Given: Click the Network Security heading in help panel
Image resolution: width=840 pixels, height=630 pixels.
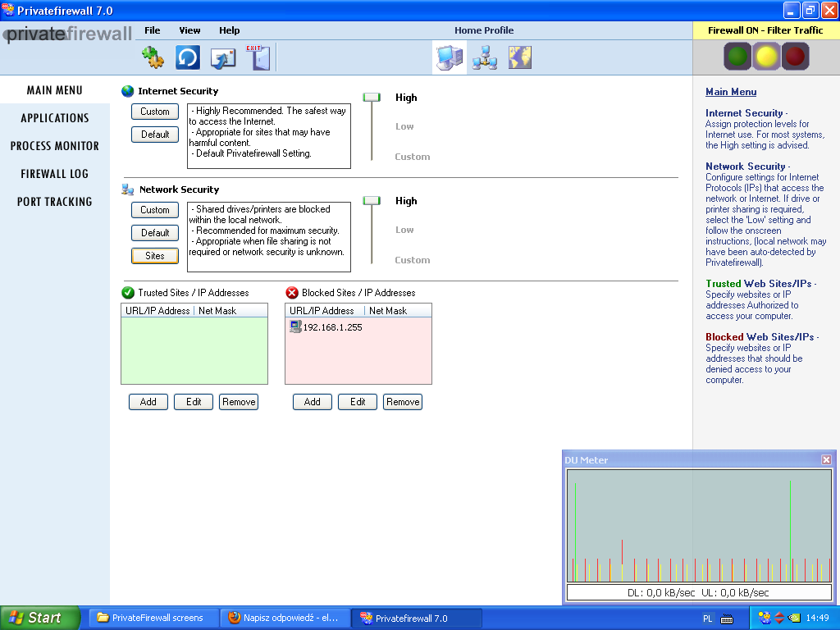Looking at the screenshot, I should click(745, 166).
